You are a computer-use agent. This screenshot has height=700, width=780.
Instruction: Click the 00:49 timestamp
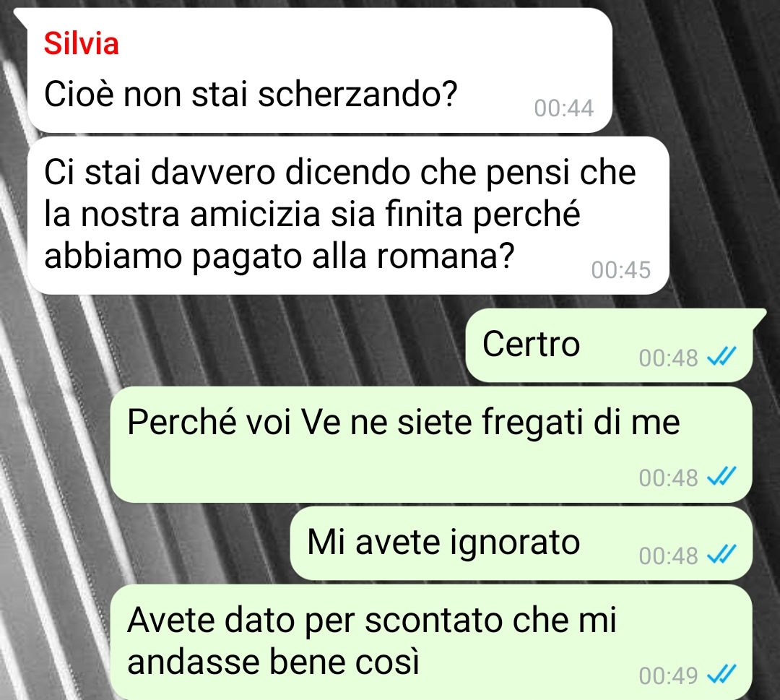click(x=668, y=676)
